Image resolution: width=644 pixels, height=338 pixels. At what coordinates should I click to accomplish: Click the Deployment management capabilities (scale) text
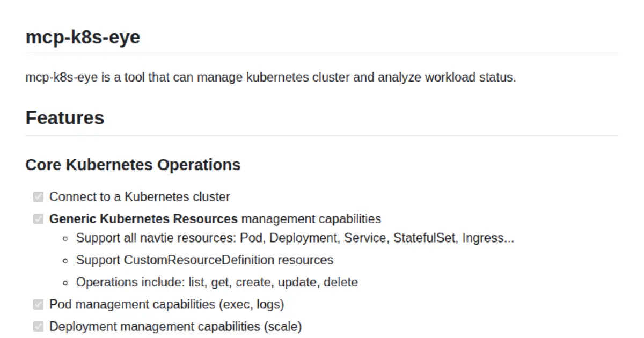click(x=175, y=326)
